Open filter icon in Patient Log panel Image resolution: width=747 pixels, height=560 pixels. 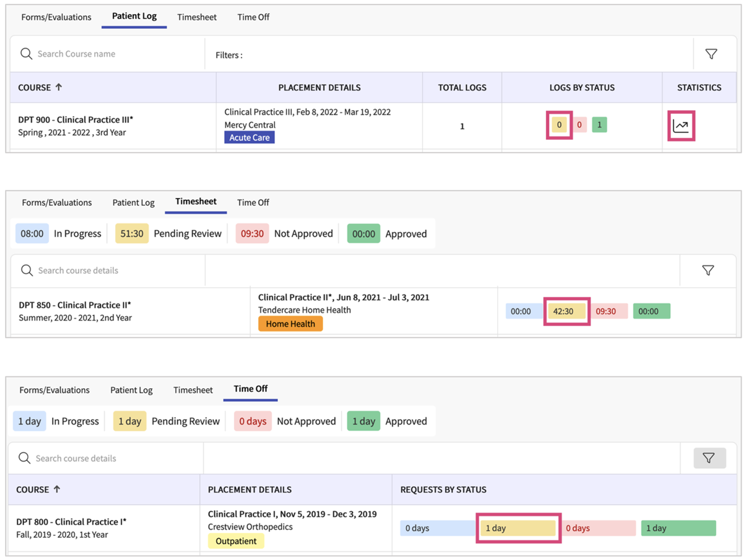(x=711, y=54)
